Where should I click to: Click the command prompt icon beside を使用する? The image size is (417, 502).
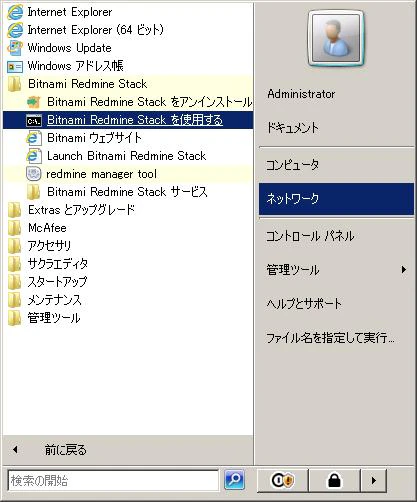click(34, 120)
